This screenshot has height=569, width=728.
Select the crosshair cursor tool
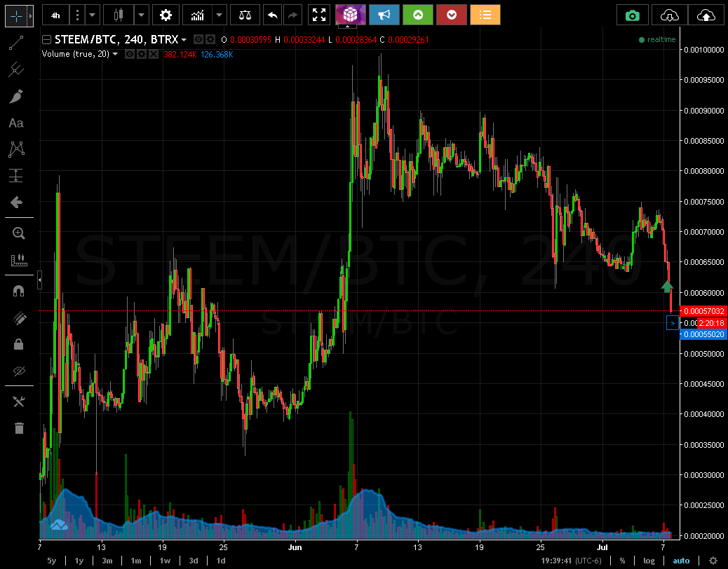16,16
